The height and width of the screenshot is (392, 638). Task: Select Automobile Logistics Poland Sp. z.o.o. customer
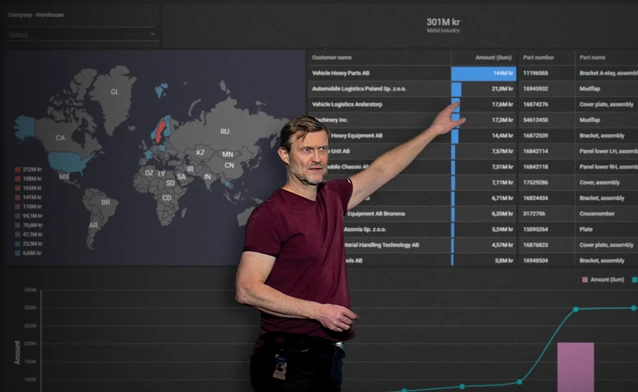click(x=359, y=89)
